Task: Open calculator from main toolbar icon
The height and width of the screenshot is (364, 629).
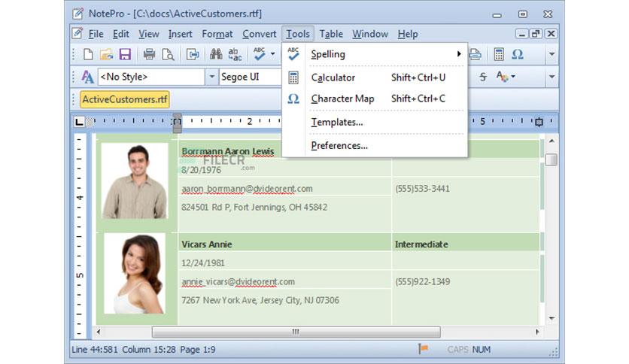Action: click(499, 54)
